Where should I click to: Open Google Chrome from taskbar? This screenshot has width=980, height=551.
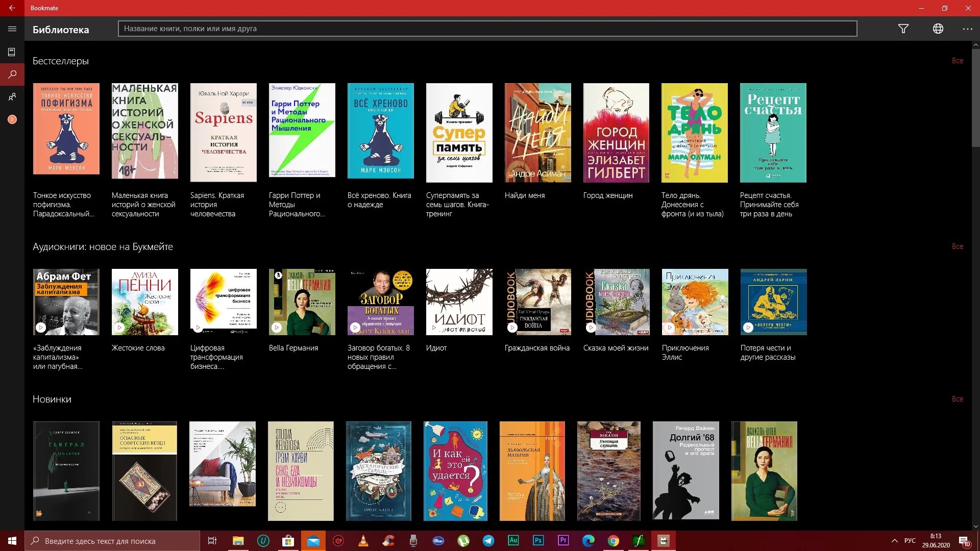click(x=614, y=541)
